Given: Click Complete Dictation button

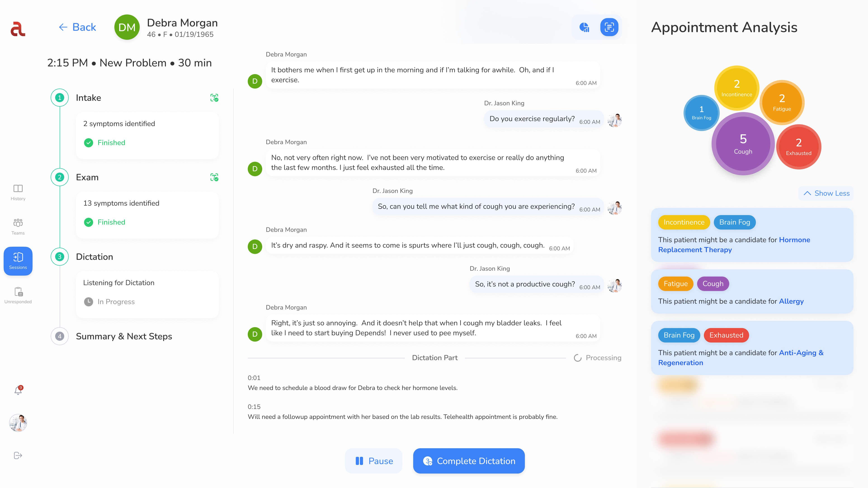Looking at the screenshot, I should coord(469,461).
